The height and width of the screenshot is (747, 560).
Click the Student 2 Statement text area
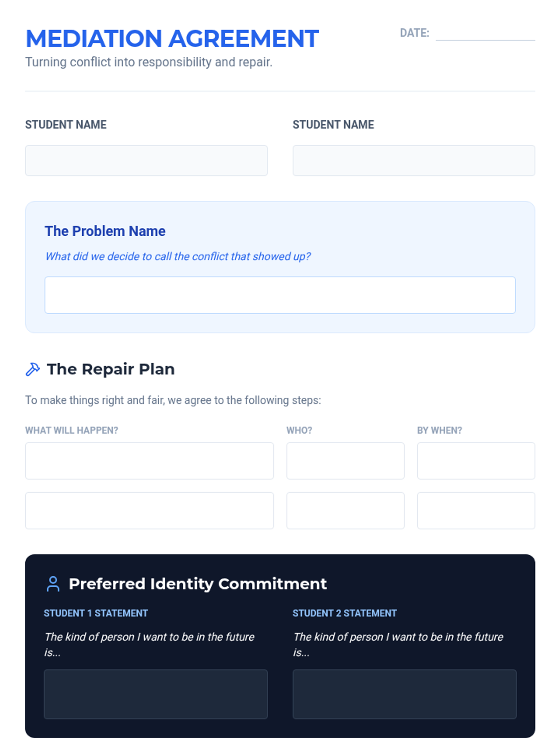(x=404, y=694)
